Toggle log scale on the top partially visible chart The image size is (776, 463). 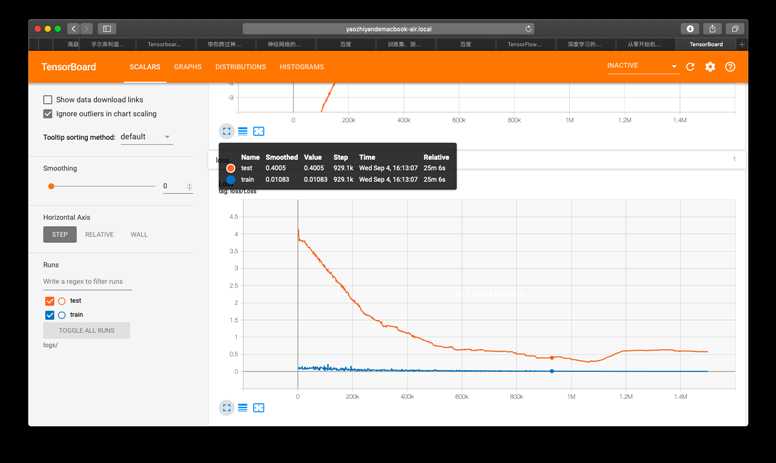click(x=242, y=131)
